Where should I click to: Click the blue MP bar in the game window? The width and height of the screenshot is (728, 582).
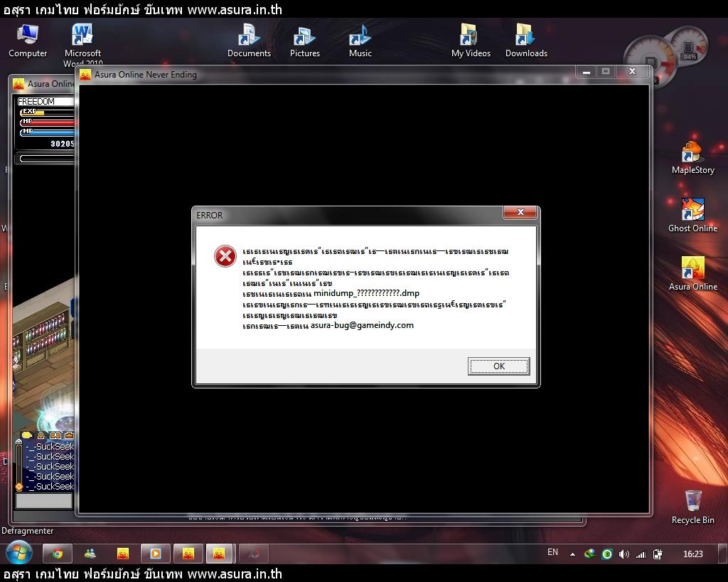point(46,132)
